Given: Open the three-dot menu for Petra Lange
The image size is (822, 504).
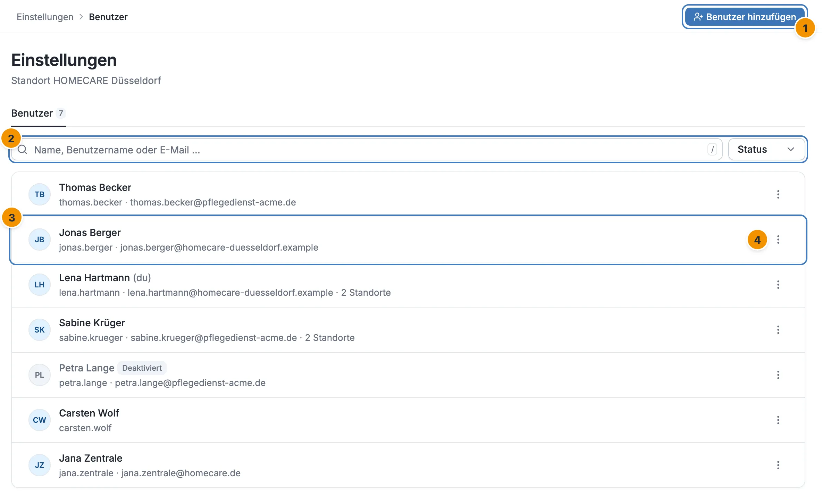Looking at the screenshot, I should coord(778,375).
